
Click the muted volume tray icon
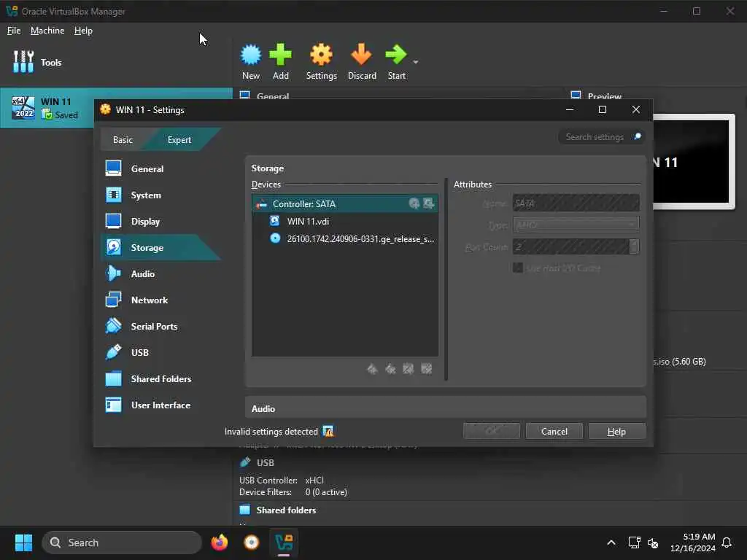tap(653, 542)
